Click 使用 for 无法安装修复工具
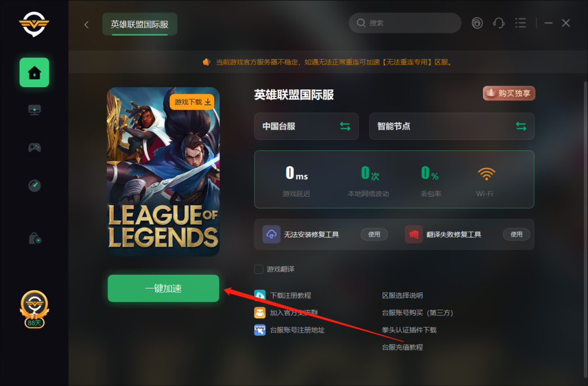This screenshot has height=386, width=588. coord(374,235)
